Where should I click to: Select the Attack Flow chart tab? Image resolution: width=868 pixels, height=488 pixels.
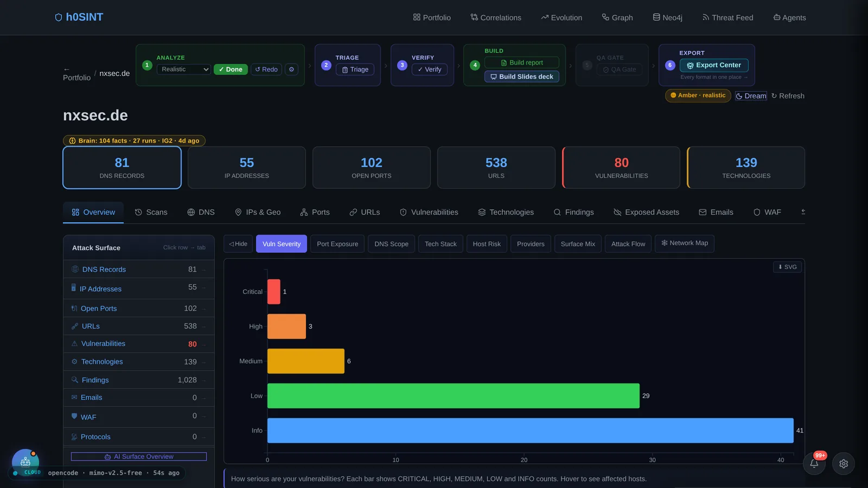(628, 244)
